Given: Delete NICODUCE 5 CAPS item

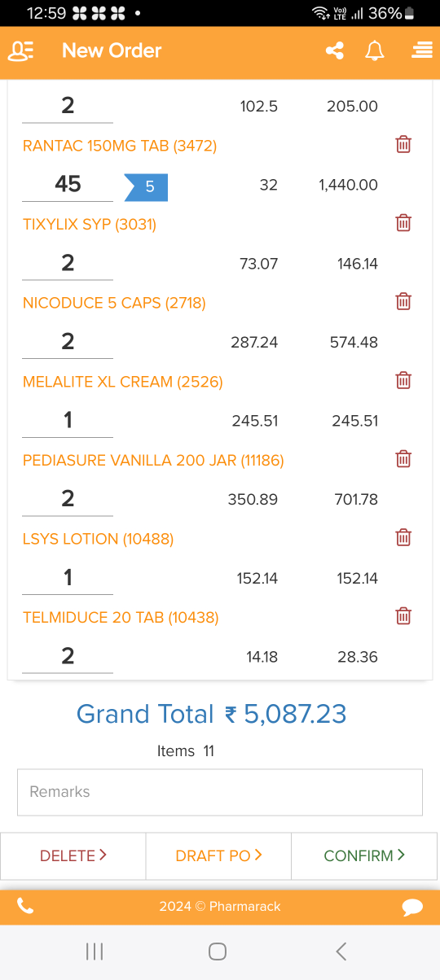Looking at the screenshot, I should point(403,302).
